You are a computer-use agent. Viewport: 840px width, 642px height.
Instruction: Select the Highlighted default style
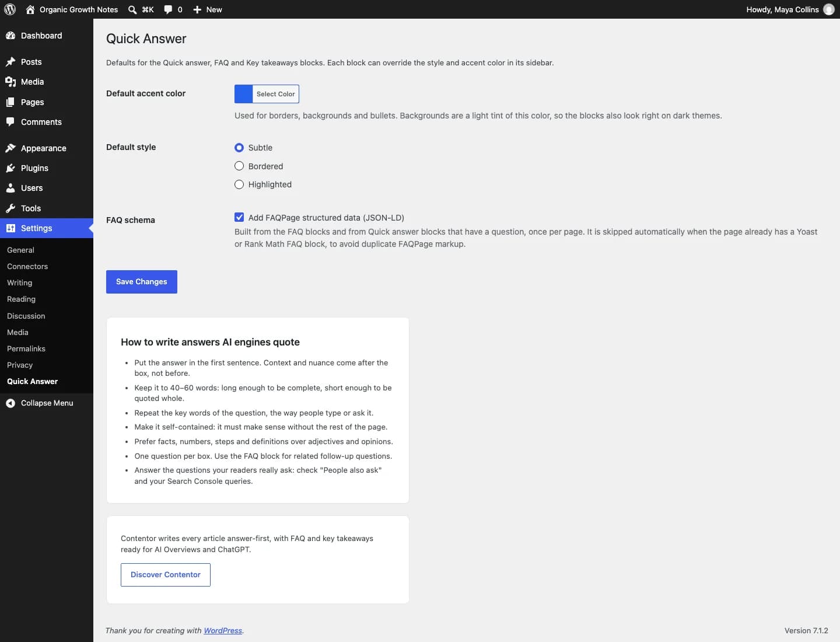239,184
